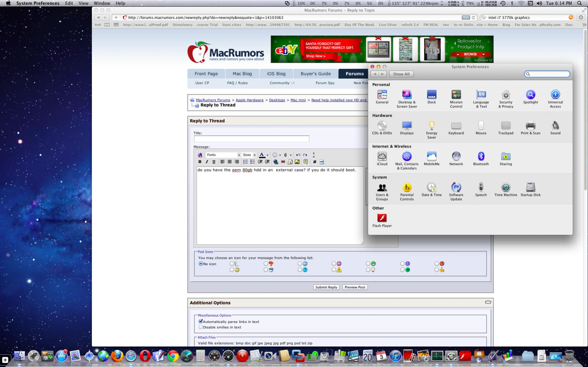Open Energy Saver preferences
The width and height of the screenshot is (588, 367).
[431, 130]
